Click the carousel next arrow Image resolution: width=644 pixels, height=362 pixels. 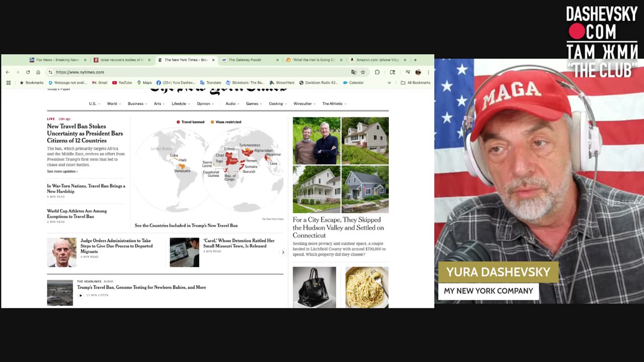283,252
